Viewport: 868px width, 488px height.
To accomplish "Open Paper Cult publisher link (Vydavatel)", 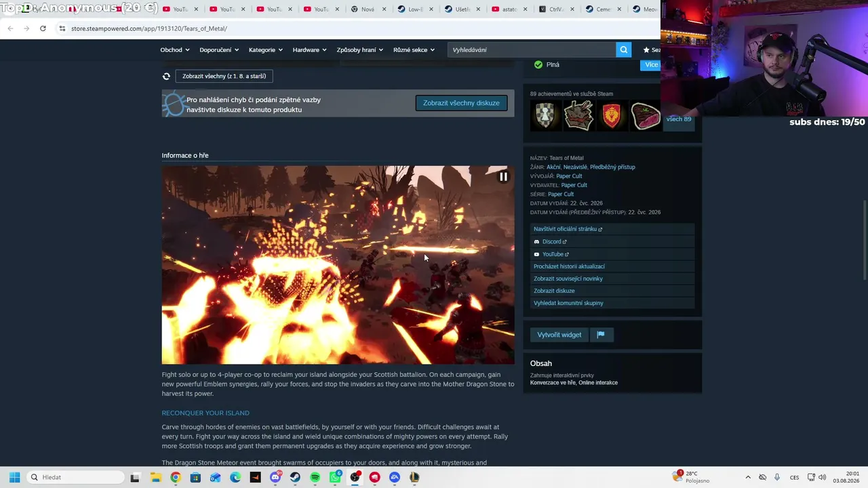I will coord(574,185).
